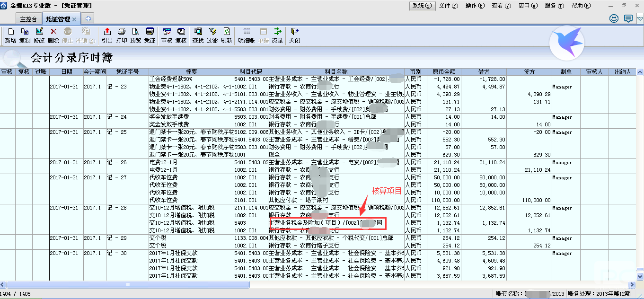The height and width of the screenshot is (299, 644).
Task: Click the horizontal scrollbar right arrow
Action: click(x=631, y=284)
